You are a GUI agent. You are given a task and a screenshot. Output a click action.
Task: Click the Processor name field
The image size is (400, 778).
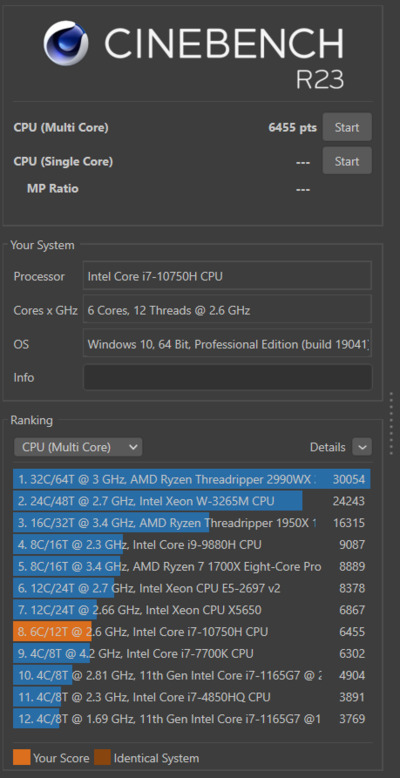[227, 276]
